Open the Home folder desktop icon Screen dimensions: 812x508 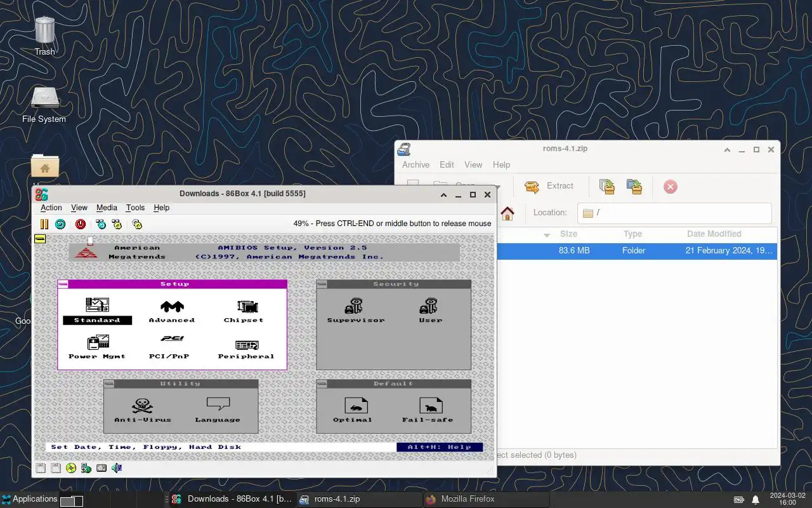click(x=44, y=167)
